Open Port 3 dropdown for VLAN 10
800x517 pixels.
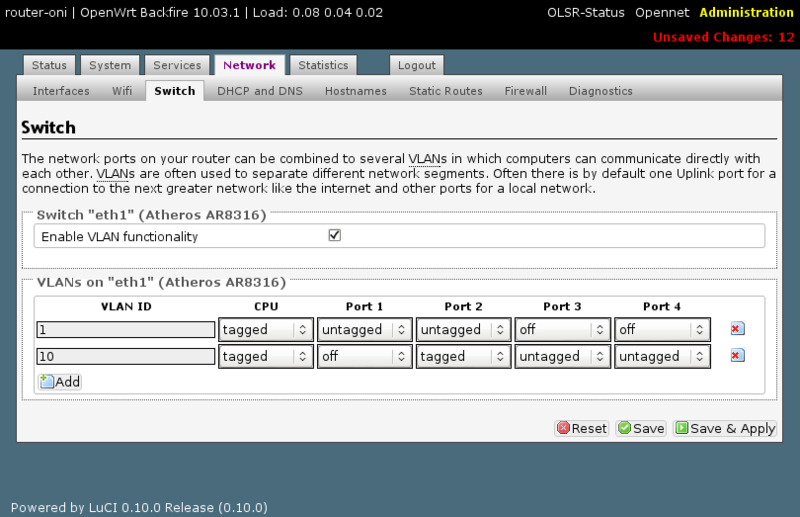click(x=562, y=356)
